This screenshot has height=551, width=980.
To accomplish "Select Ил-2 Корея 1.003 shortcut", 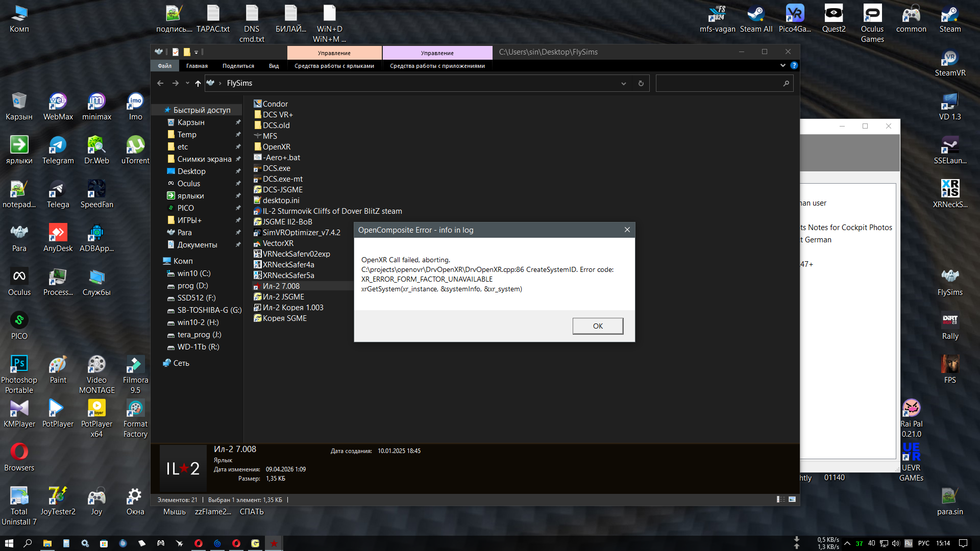I will [x=288, y=308].
